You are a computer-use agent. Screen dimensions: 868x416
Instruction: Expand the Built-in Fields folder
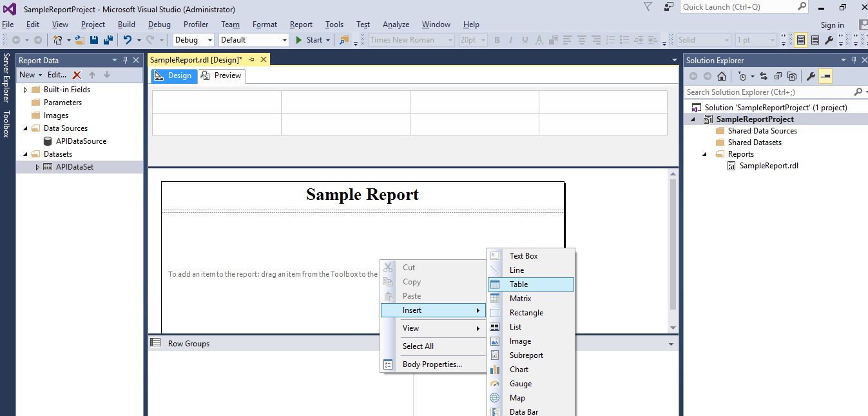point(25,90)
